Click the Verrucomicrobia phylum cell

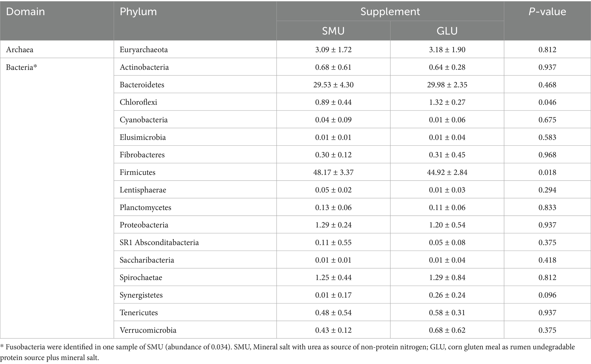coord(148,330)
